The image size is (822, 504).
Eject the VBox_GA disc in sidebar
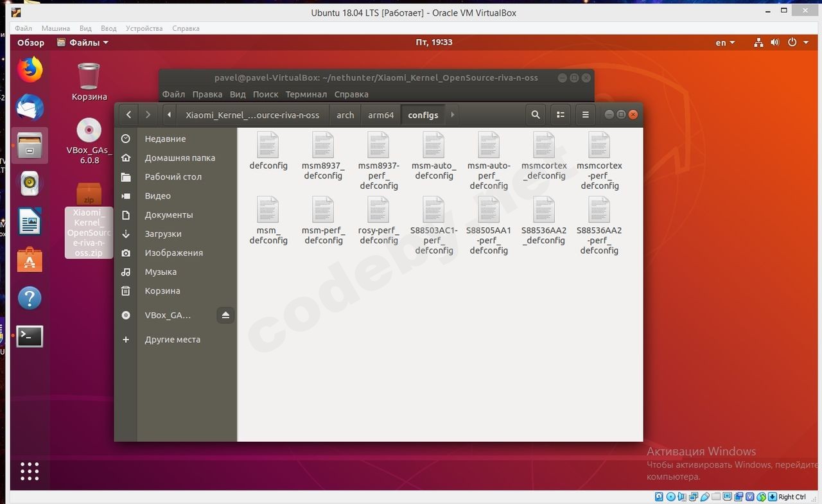(x=225, y=315)
